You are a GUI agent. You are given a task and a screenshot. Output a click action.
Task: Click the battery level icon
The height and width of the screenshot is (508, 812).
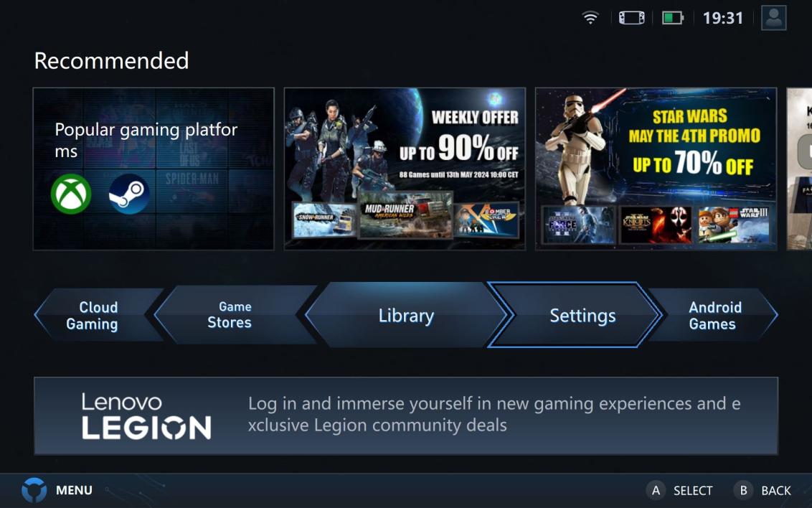tap(673, 18)
